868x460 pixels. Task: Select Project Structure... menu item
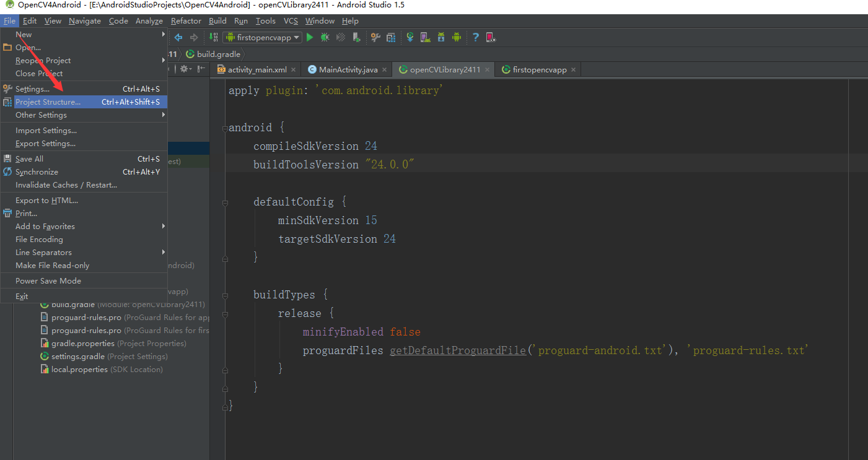pos(84,102)
